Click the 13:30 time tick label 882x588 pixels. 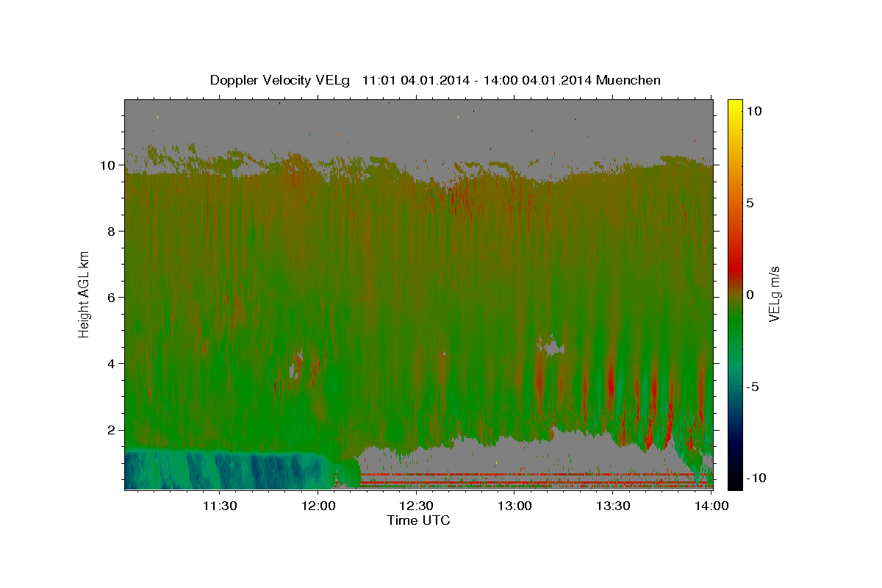(613, 506)
